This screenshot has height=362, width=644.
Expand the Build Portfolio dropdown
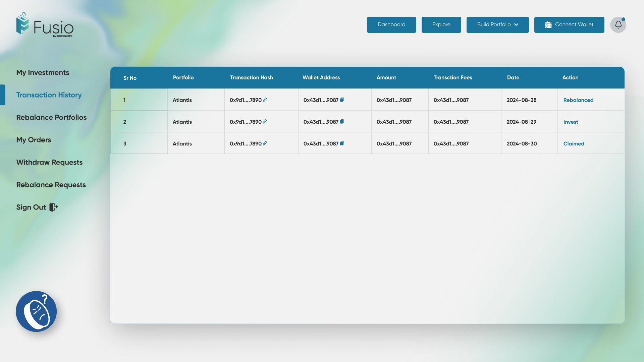tap(497, 25)
